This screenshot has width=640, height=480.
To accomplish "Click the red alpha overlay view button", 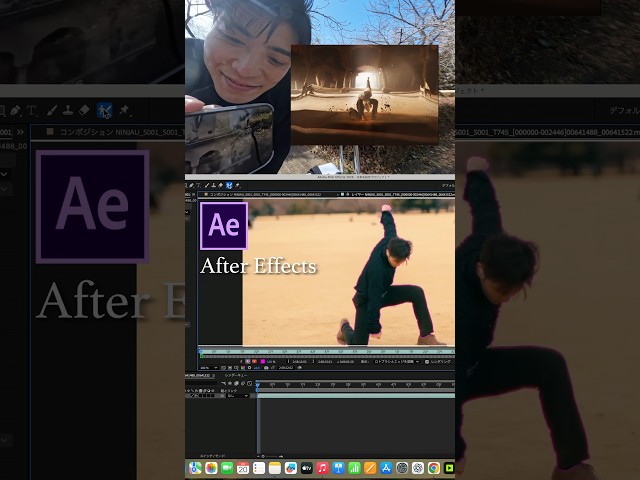I will tap(254, 362).
